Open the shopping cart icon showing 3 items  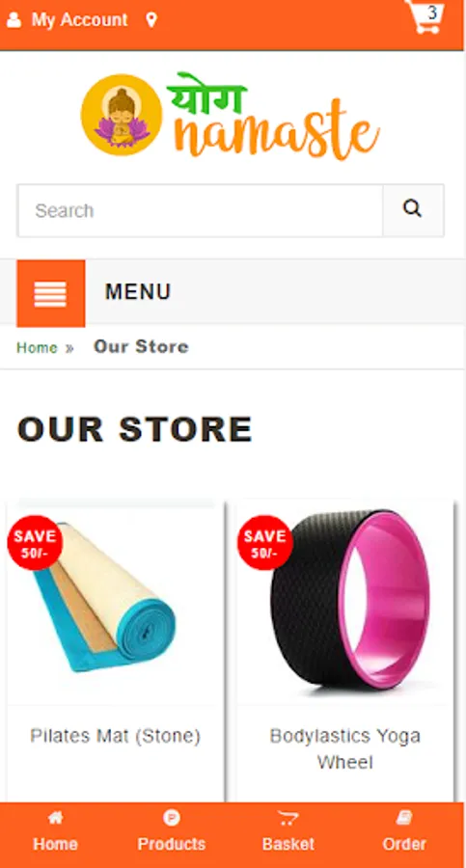click(x=425, y=16)
